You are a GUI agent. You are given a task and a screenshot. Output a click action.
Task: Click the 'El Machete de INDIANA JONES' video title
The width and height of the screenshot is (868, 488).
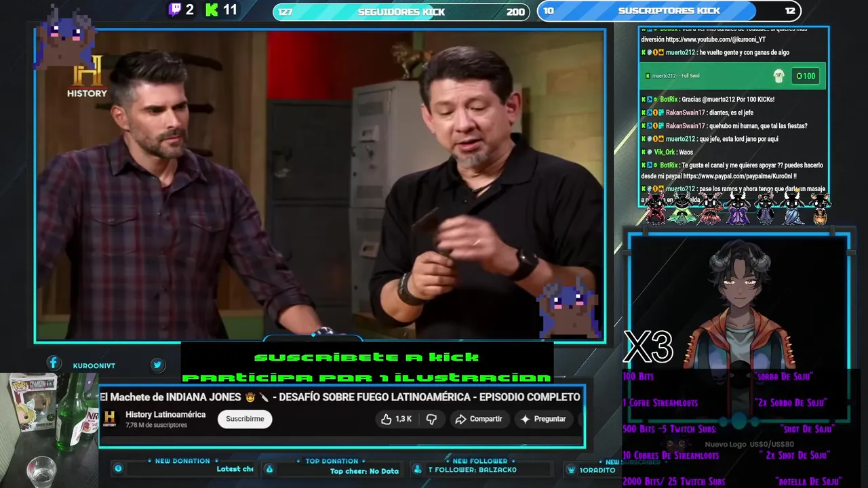point(339,397)
